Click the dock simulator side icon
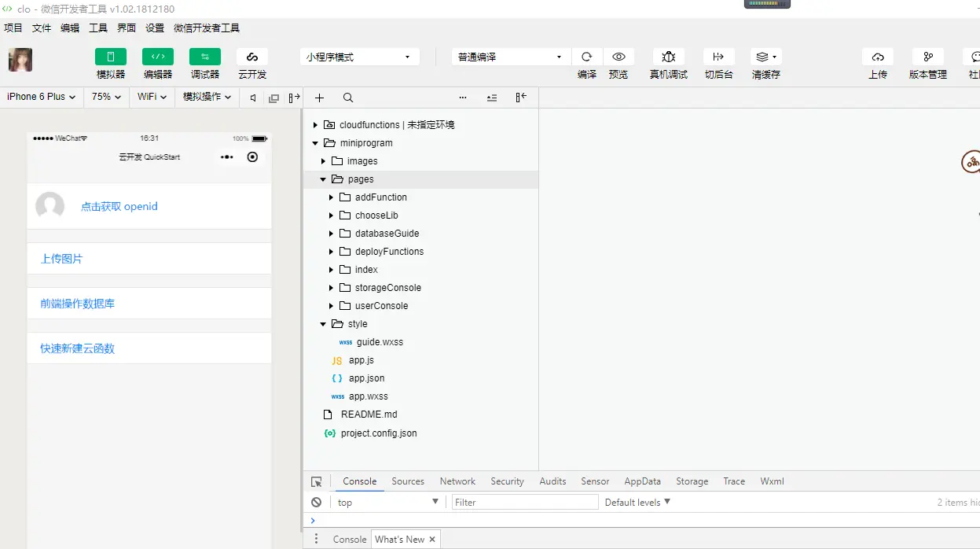This screenshot has width=980, height=549. [x=294, y=98]
